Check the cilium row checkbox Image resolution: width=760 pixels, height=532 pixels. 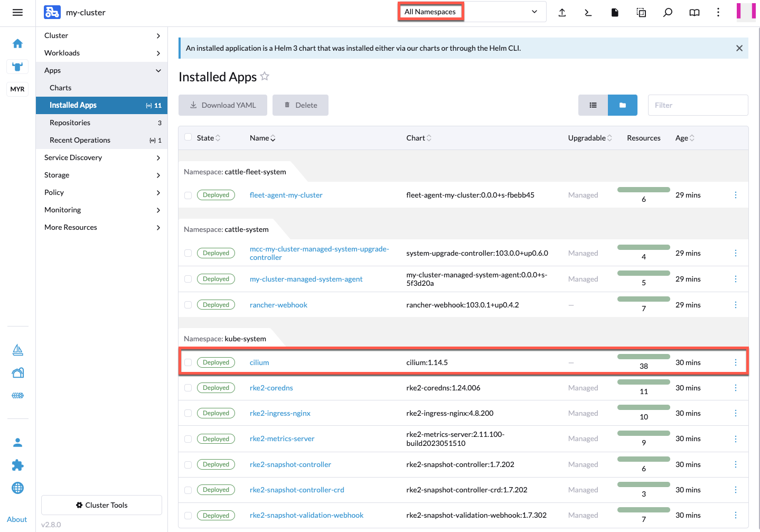click(188, 362)
